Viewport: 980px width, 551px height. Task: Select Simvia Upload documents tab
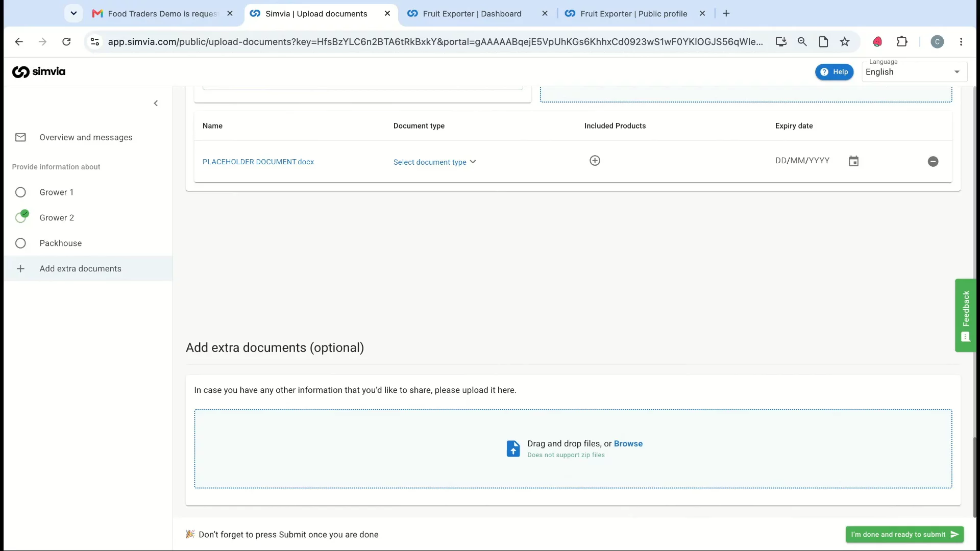tap(316, 14)
